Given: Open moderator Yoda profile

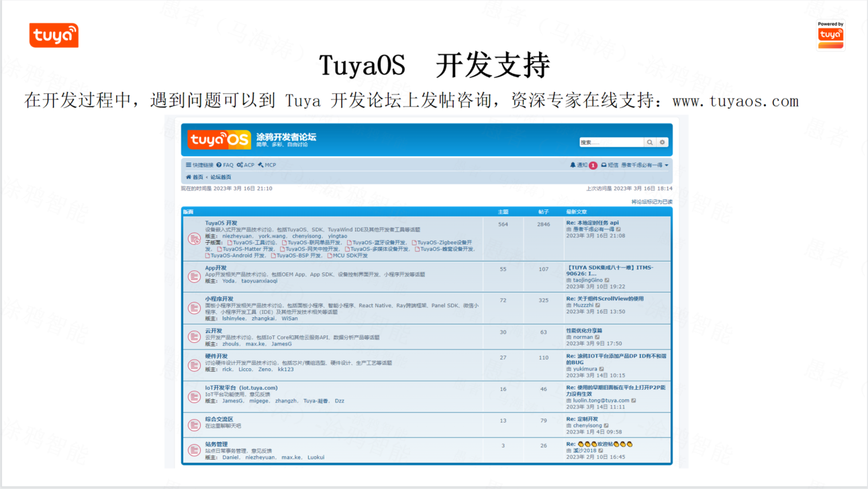Looking at the screenshot, I should point(229,281).
